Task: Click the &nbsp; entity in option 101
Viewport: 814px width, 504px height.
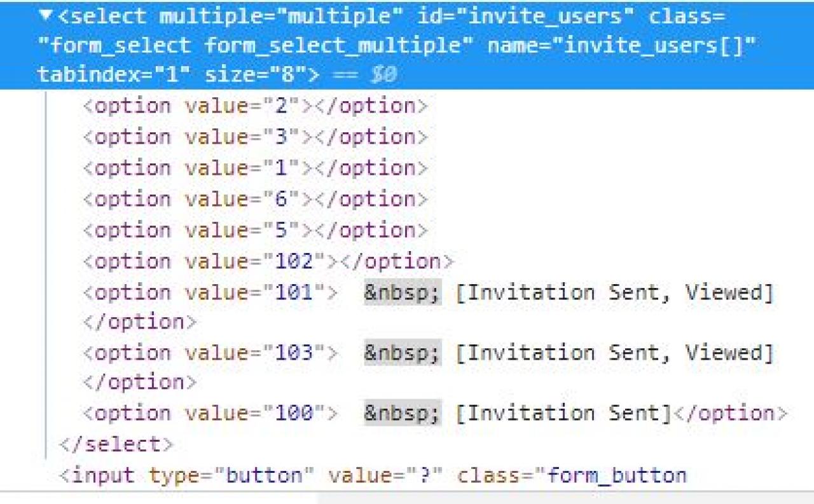Action: (x=402, y=292)
